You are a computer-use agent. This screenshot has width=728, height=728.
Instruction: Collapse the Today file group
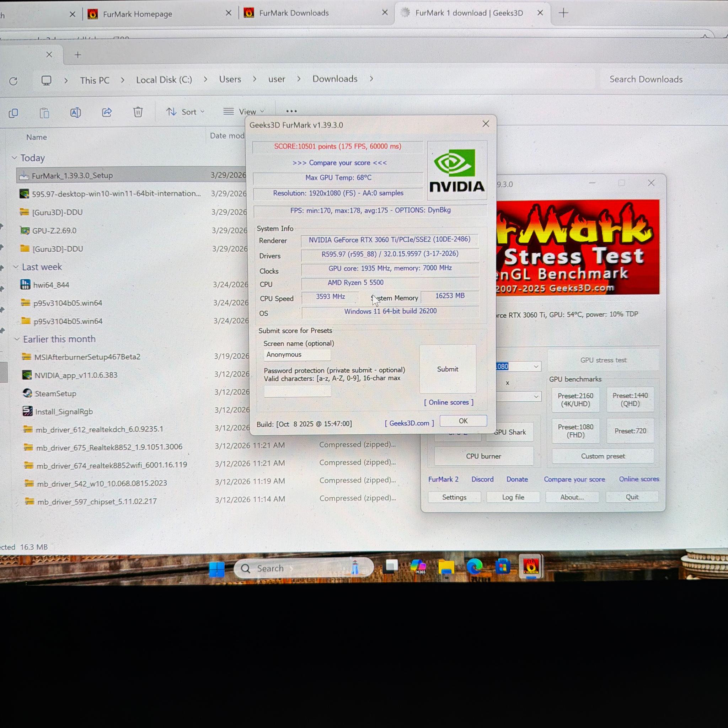pos(14,158)
